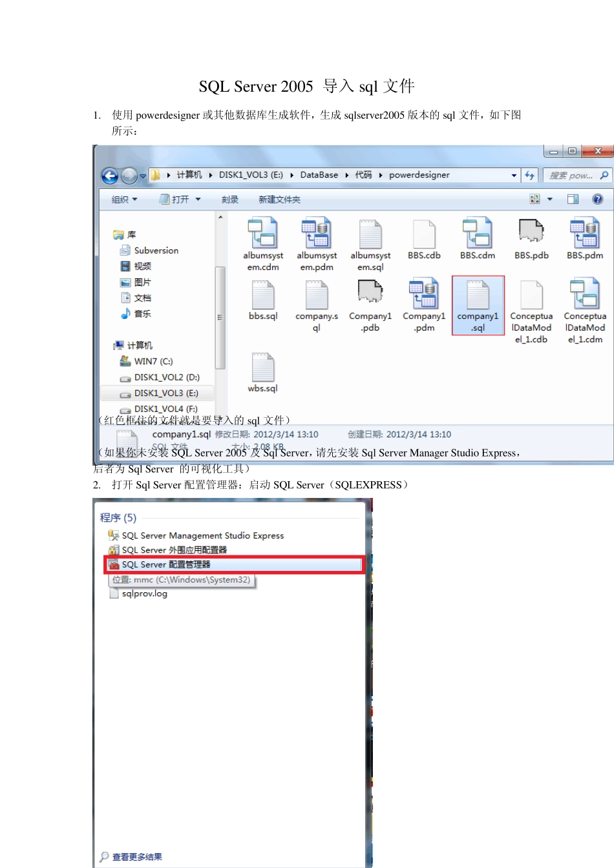This screenshot has width=614, height=868.
Task: Click 查看更多结果 link
Action: (x=137, y=857)
